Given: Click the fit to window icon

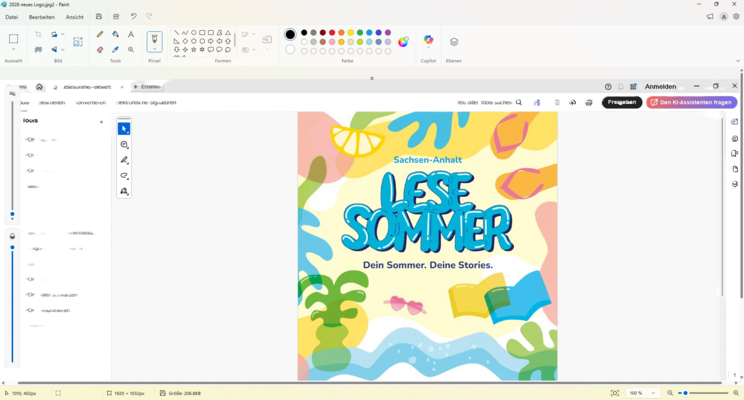Looking at the screenshot, I should coord(615,393).
